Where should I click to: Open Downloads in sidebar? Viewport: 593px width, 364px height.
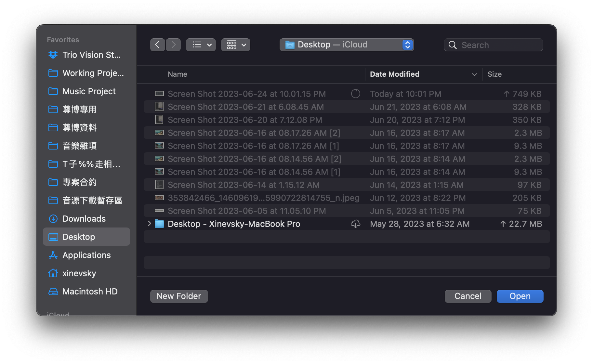pos(86,219)
